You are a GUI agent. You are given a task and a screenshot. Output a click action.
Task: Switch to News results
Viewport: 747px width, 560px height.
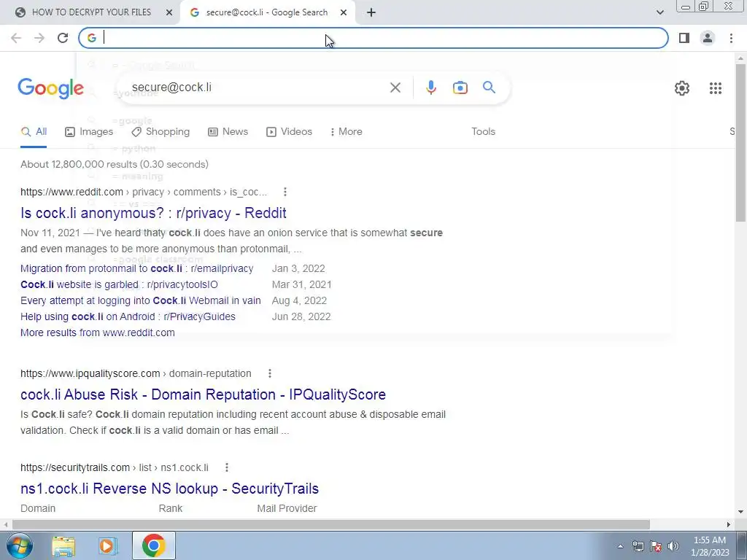tap(228, 132)
